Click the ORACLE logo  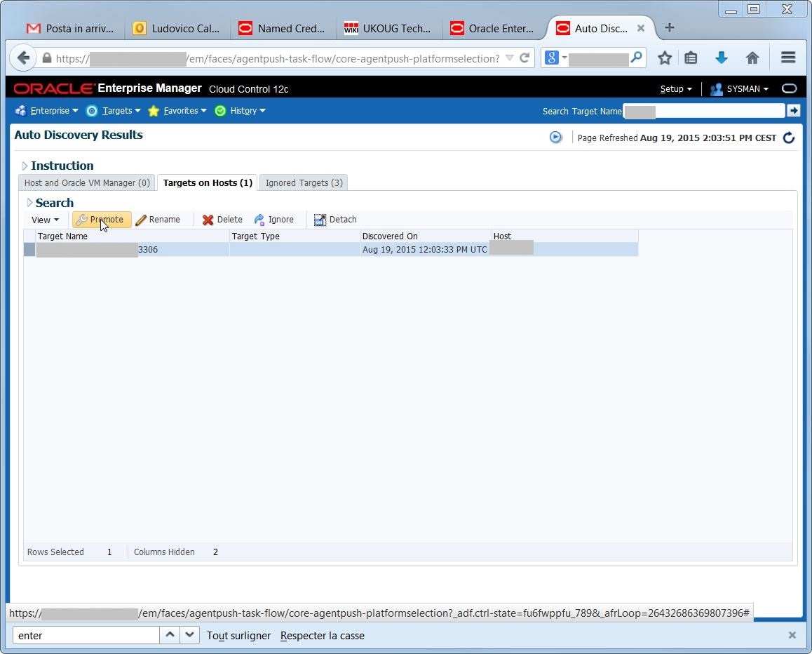click(x=55, y=88)
